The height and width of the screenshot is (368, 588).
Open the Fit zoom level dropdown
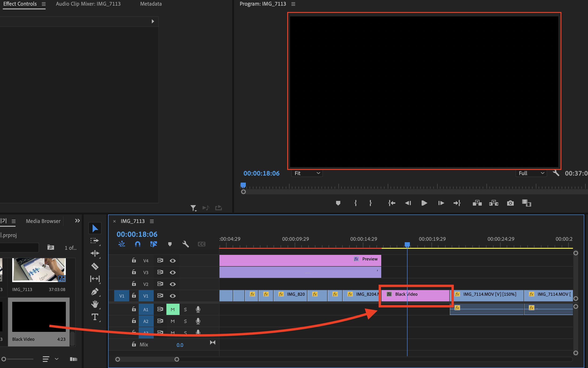click(x=307, y=173)
